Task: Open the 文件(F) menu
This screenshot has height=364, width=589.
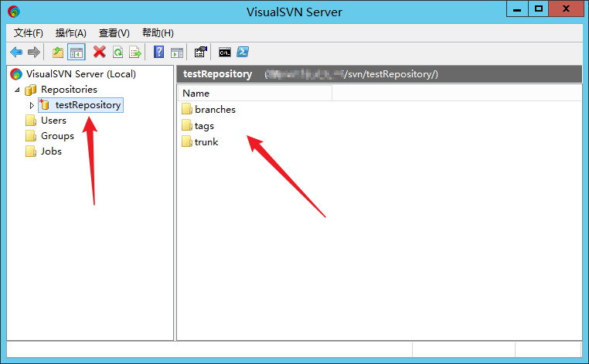Action: point(29,33)
